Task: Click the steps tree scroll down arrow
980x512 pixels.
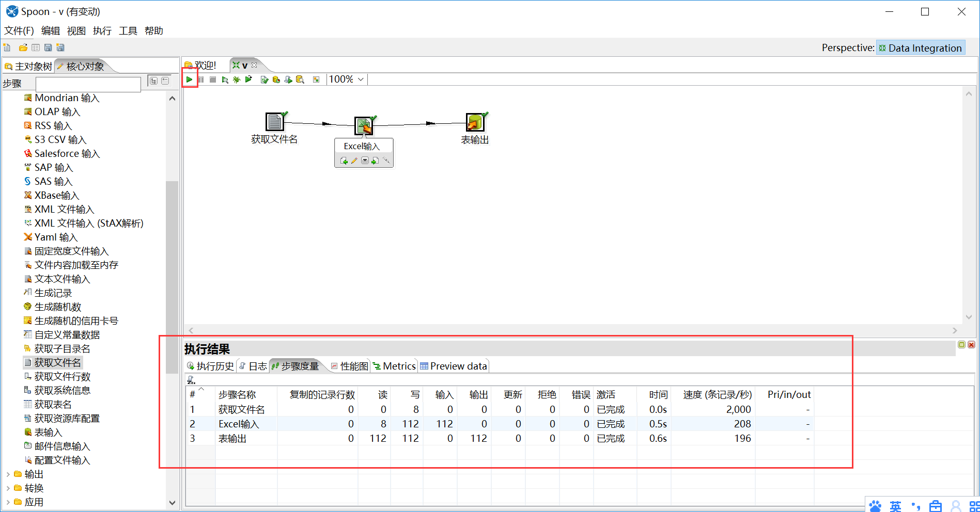Action: coord(172,503)
